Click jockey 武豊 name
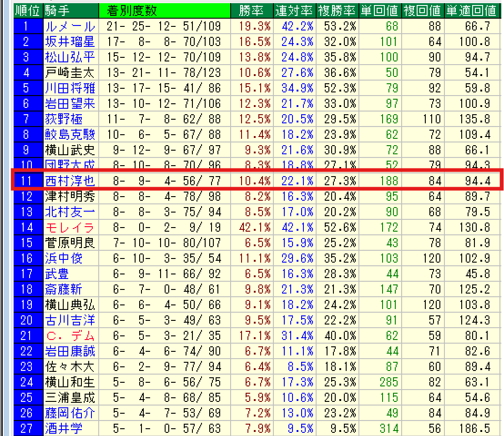Viewport: 504px width, 436px height. click(57, 274)
